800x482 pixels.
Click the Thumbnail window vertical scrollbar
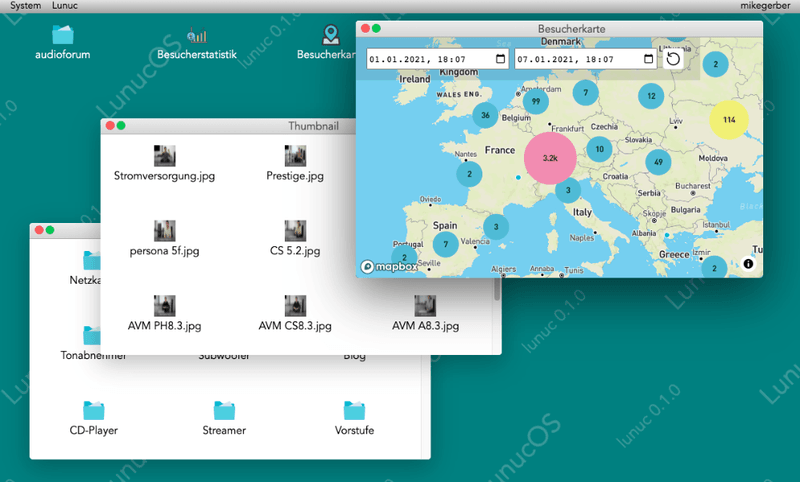click(498, 291)
